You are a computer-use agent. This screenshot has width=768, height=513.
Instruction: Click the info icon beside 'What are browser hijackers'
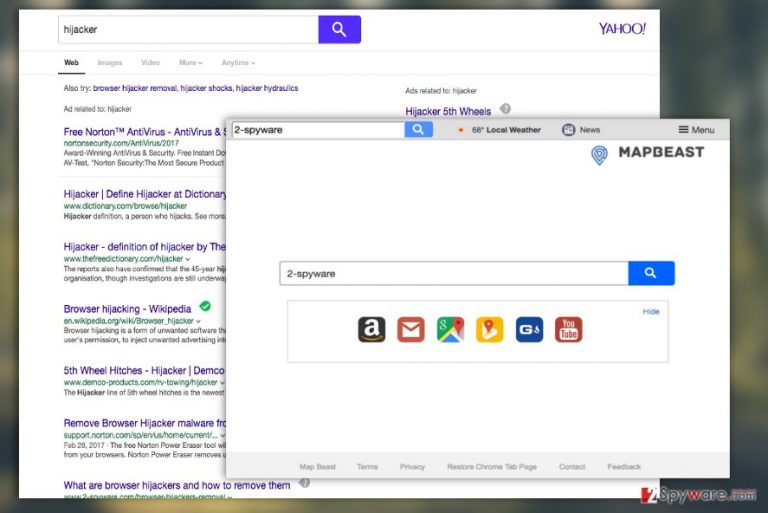(304, 483)
